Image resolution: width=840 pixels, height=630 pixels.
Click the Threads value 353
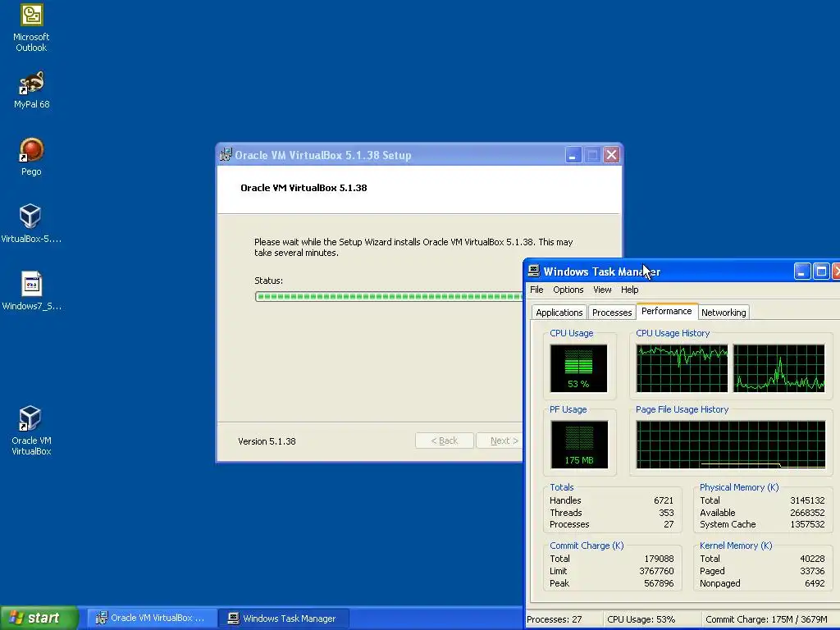pos(666,513)
